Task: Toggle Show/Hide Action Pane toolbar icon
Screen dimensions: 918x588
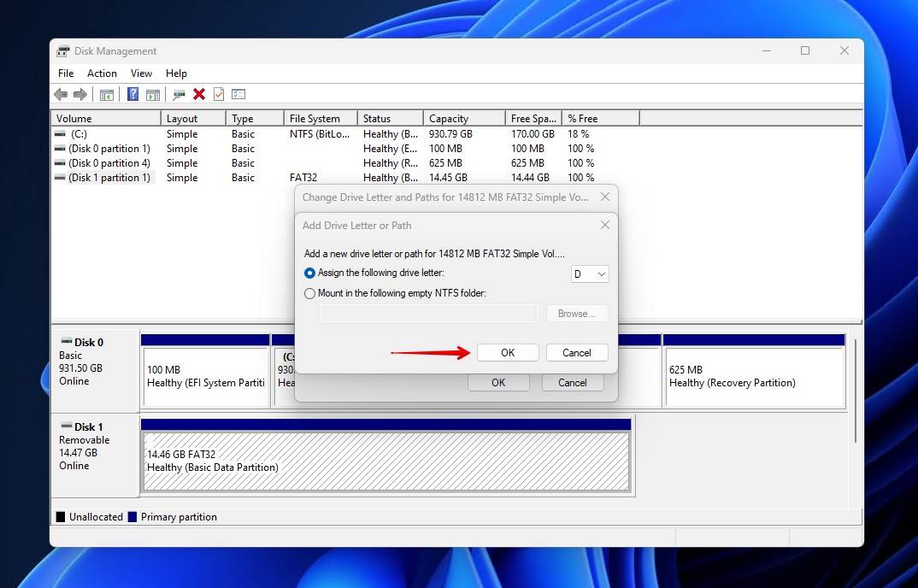Action: (153, 94)
